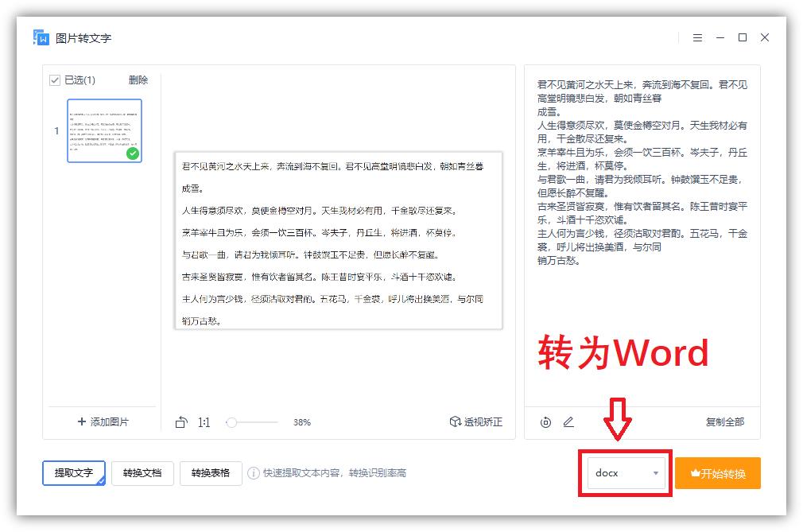Viewport: 803px width, 532px height.
Task: Rotate the preview image
Action: [182, 422]
